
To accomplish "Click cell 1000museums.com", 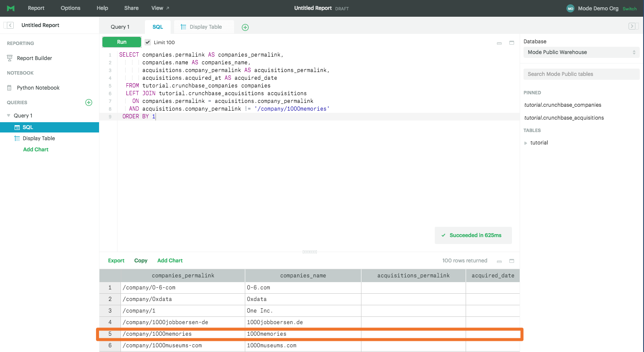I will point(303,346).
